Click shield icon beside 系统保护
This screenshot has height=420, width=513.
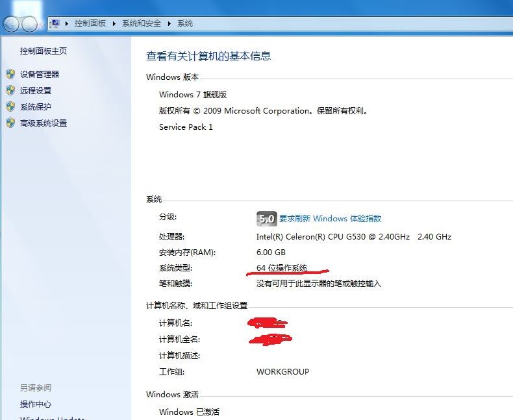(x=10, y=106)
